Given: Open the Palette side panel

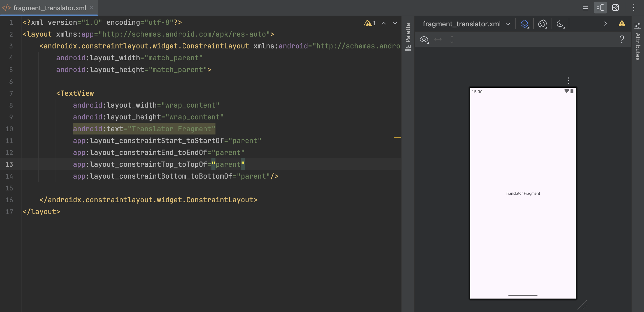Looking at the screenshot, I should [408, 37].
